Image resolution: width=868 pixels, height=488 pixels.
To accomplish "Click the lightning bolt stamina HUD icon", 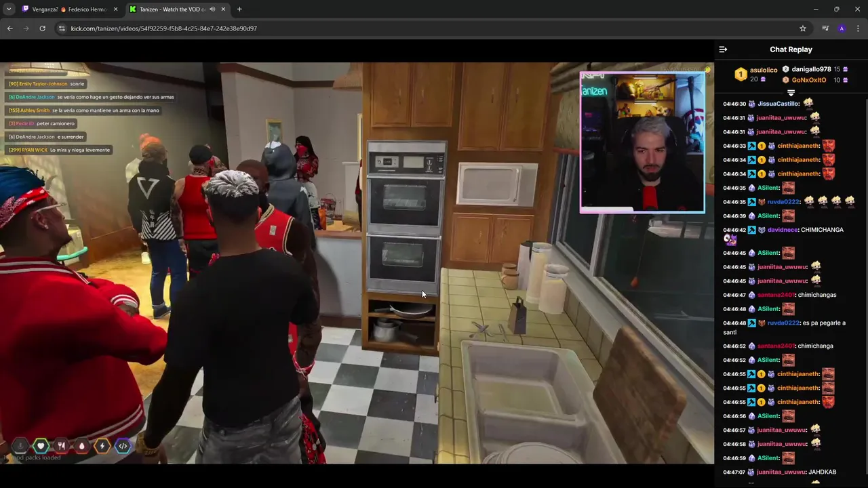I will click(x=102, y=445).
